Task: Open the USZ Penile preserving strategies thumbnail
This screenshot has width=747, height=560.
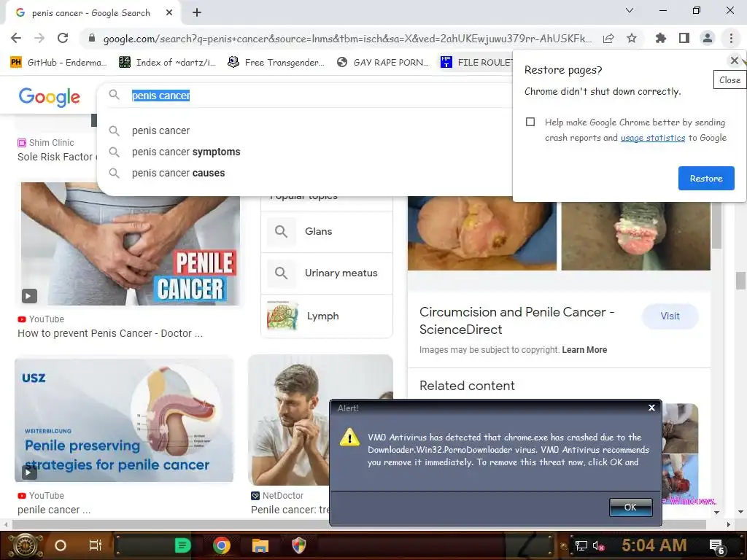Action: tap(124, 419)
